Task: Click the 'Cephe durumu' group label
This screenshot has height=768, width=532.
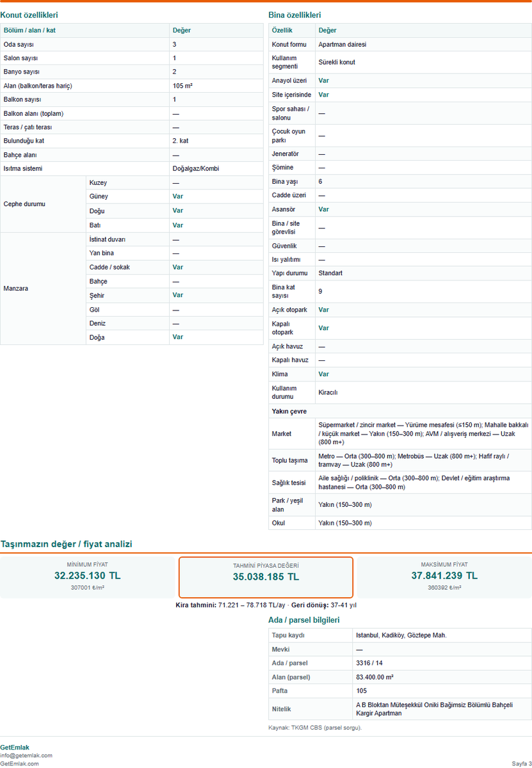Action: tap(24, 204)
